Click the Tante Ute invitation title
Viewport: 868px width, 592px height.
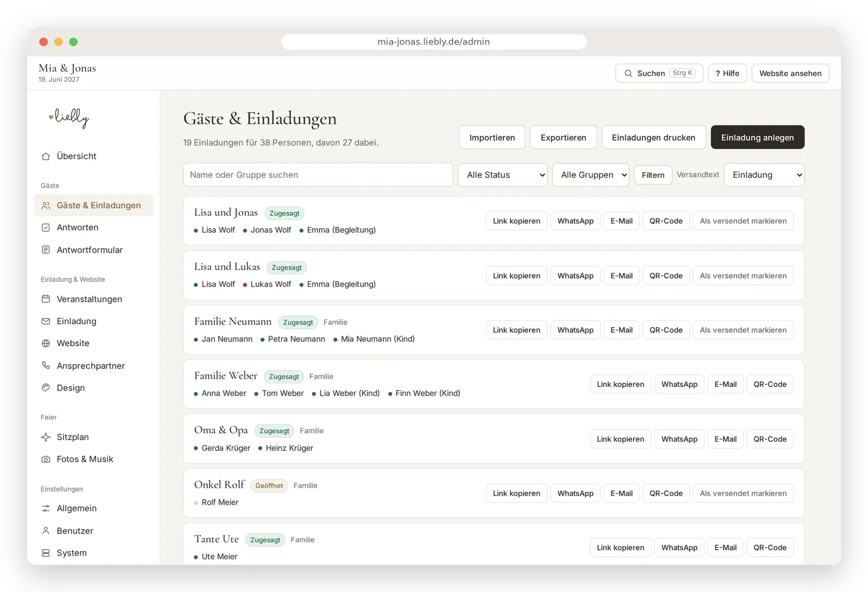click(x=216, y=539)
